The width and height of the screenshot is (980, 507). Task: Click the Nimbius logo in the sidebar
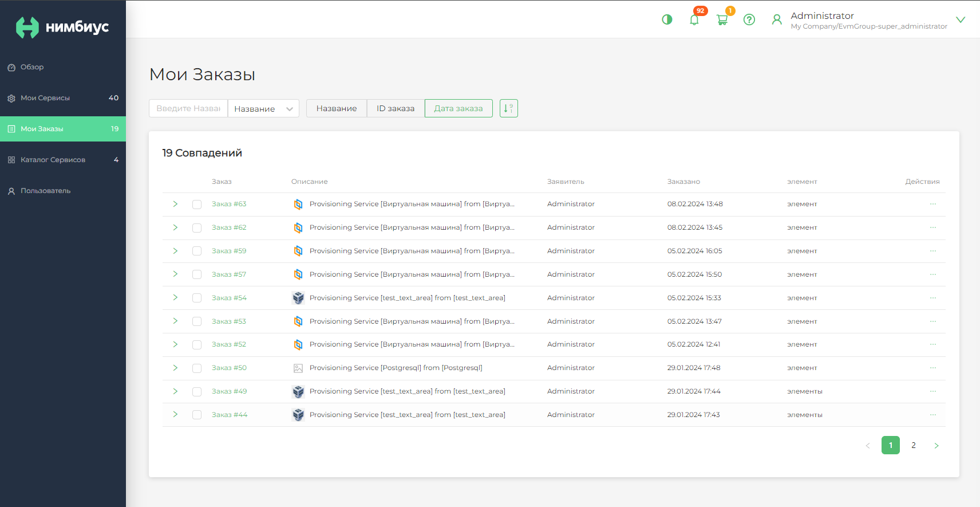click(x=62, y=27)
